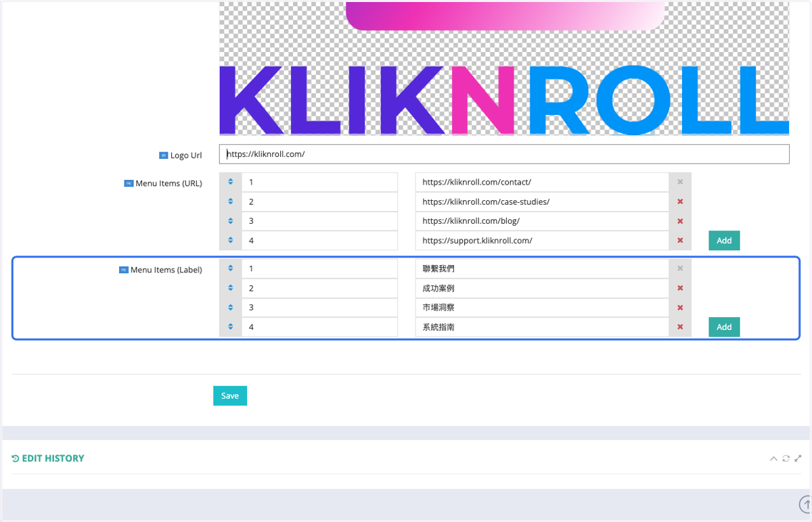Click sort handle for URL row 2
812x522 pixels.
(x=231, y=201)
